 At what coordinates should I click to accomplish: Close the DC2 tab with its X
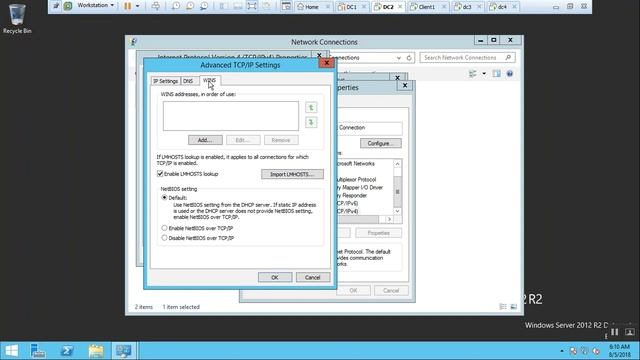pyautogui.click(x=400, y=7)
